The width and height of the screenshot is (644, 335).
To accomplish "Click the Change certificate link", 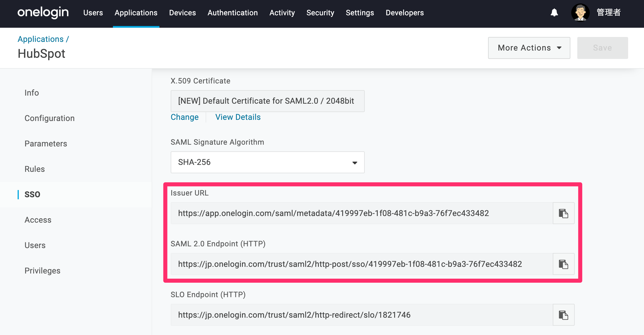I will 185,117.
